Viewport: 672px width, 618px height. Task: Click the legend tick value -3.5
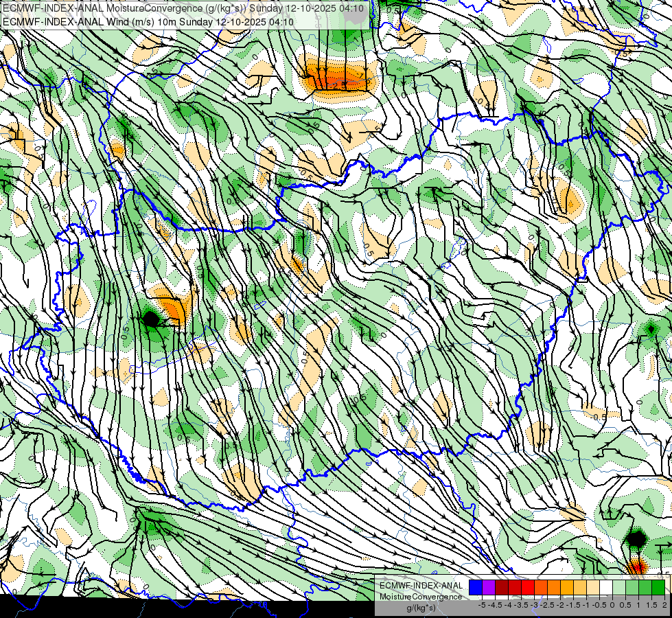coord(521,605)
